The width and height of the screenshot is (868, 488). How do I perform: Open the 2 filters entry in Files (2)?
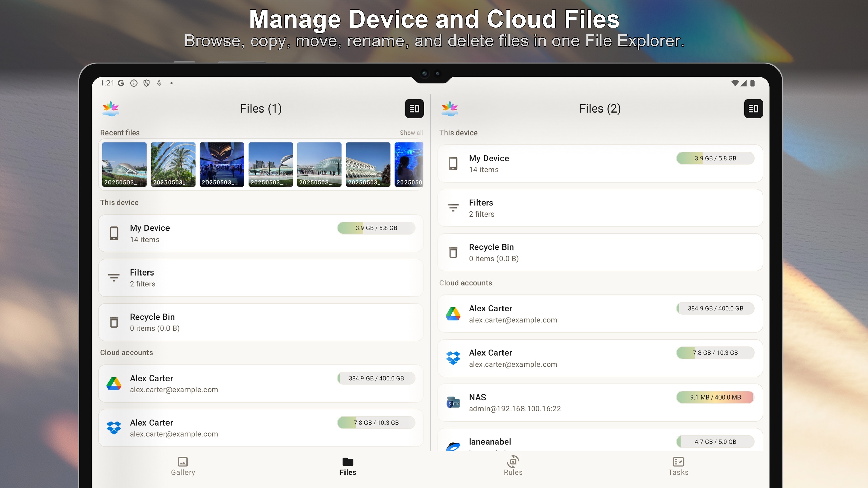(x=600, y=208)
